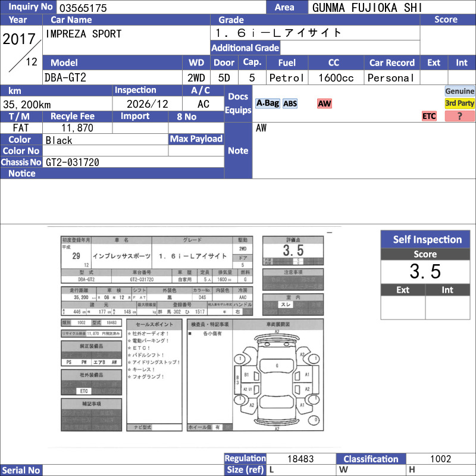Click the Max Payload label

click(196, 139)
